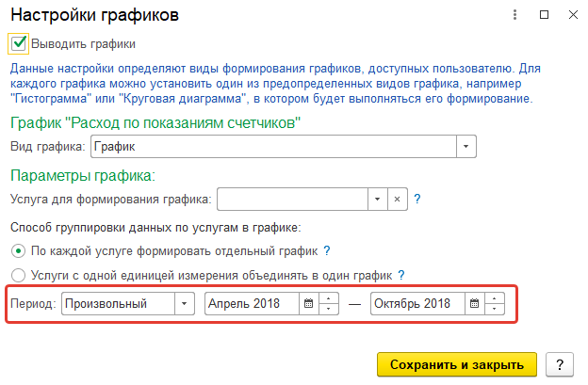
Task: Open the three-dot more options menu
Action: coord(514,15)
